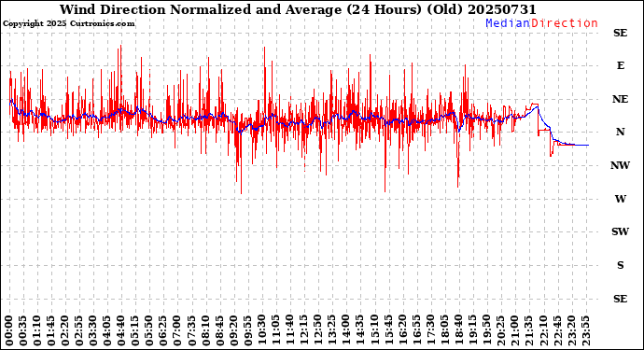Click the red Direction legend label
This screenshot has width=644, height=350.
pyautogui.click(x=565, y=23)
